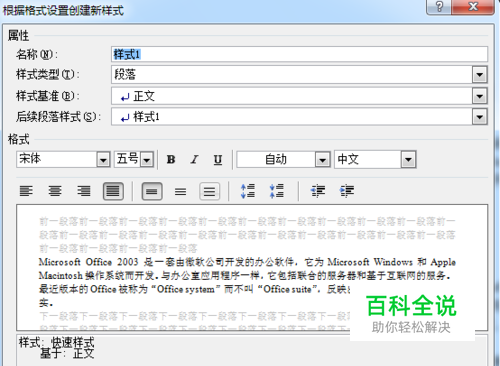Open the language dropdown showing 中文
Screen dimensions: 500x366
click(408, 160)
